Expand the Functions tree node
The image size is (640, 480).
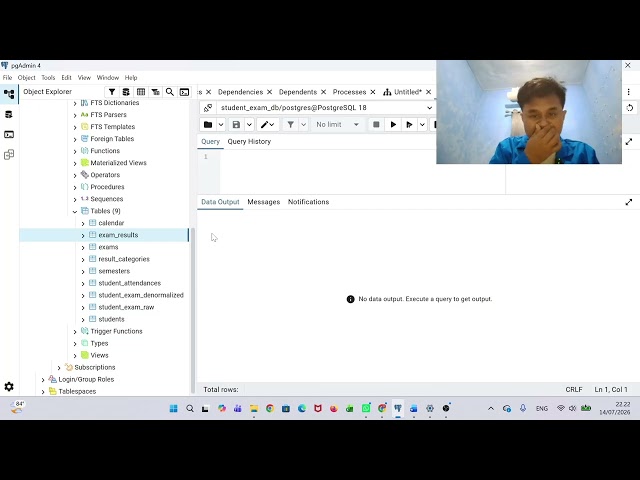(x=75, y=151)
